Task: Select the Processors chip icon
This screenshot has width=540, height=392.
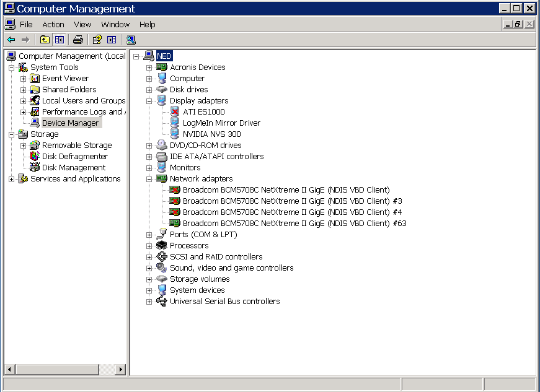Action: [162, 245]
